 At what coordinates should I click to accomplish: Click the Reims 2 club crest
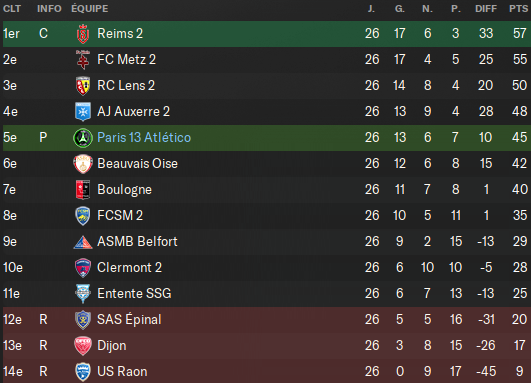[x=83, y=34]
